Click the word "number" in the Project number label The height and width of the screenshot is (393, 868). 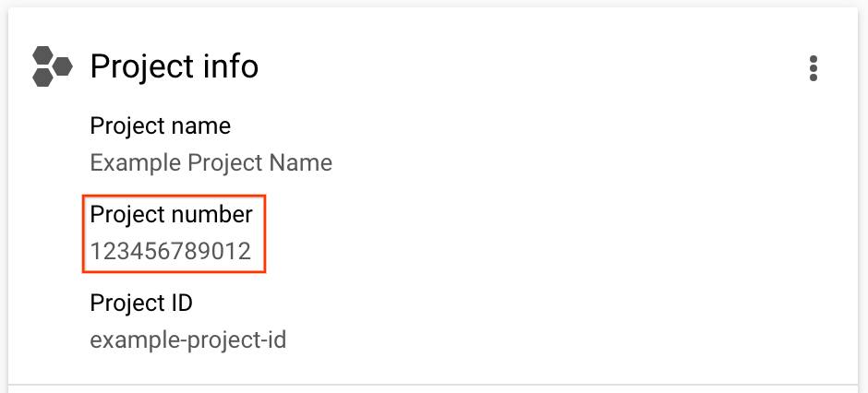click(x=211, y=215)
